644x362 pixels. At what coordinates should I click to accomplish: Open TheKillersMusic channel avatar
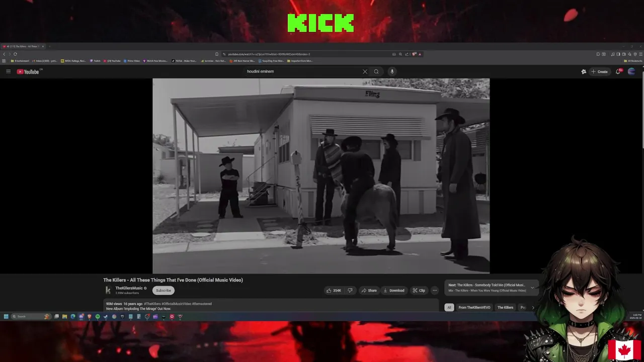tap(108, 290)
